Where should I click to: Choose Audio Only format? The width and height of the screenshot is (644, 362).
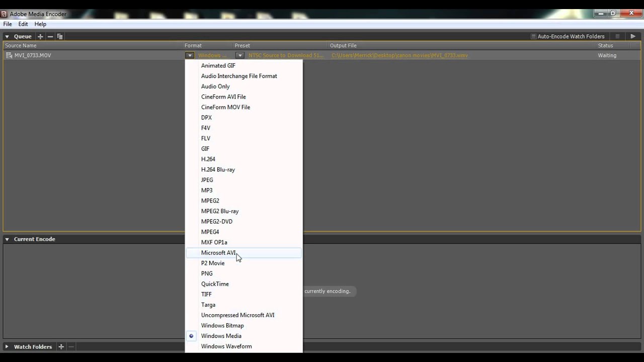(x=244, y=86)
